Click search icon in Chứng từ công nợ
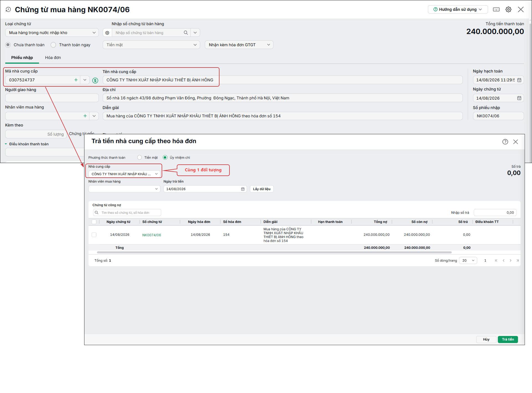The image size is (532, 393). click(97, 213)
